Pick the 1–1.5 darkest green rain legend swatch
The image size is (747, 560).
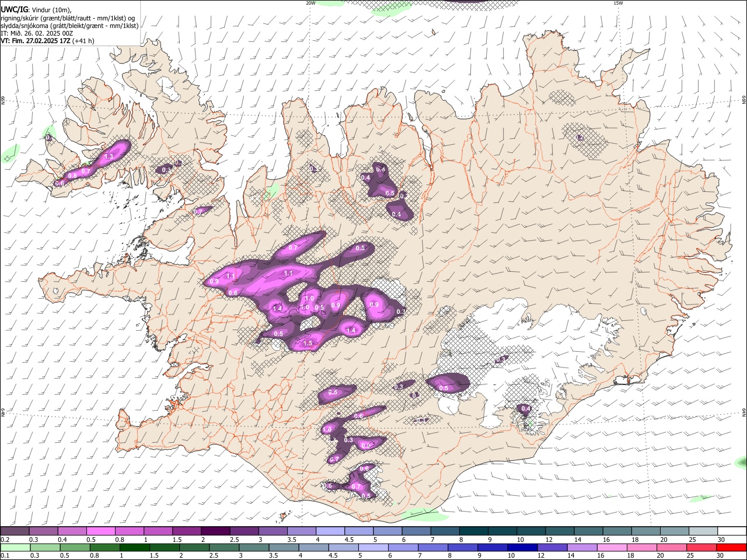[x=135, y=548]
